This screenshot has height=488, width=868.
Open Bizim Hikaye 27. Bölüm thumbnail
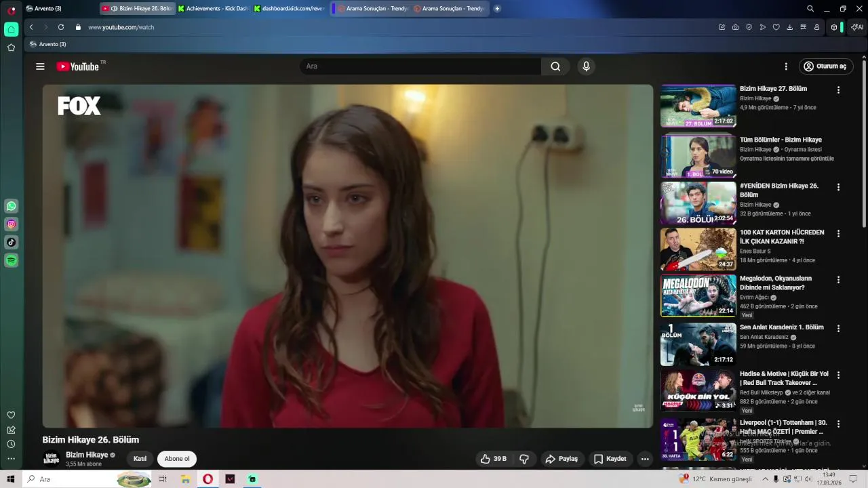coord(698,106)
